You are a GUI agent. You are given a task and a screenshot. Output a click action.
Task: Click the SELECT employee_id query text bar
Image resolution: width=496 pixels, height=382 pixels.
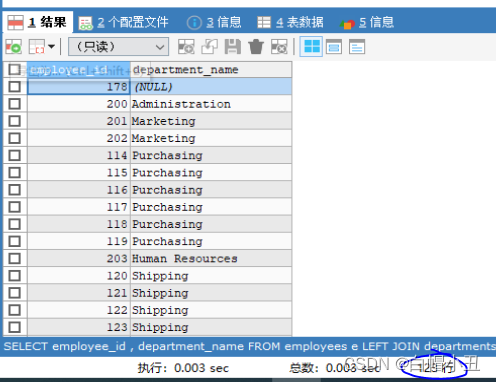(x=248, y=346)
